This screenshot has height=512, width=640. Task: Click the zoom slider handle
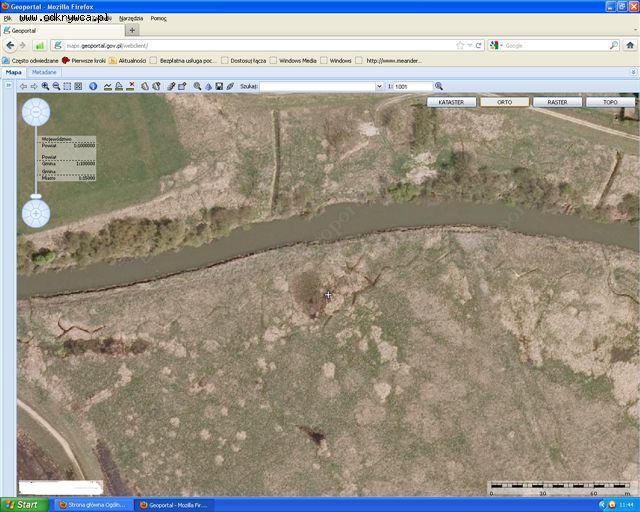(x=36, y=196)
